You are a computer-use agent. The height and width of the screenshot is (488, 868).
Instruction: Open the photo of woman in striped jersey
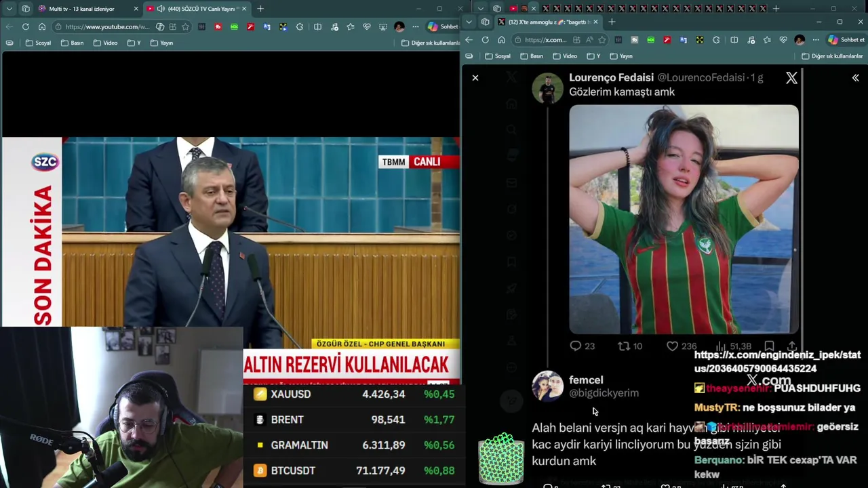(684, 219)
